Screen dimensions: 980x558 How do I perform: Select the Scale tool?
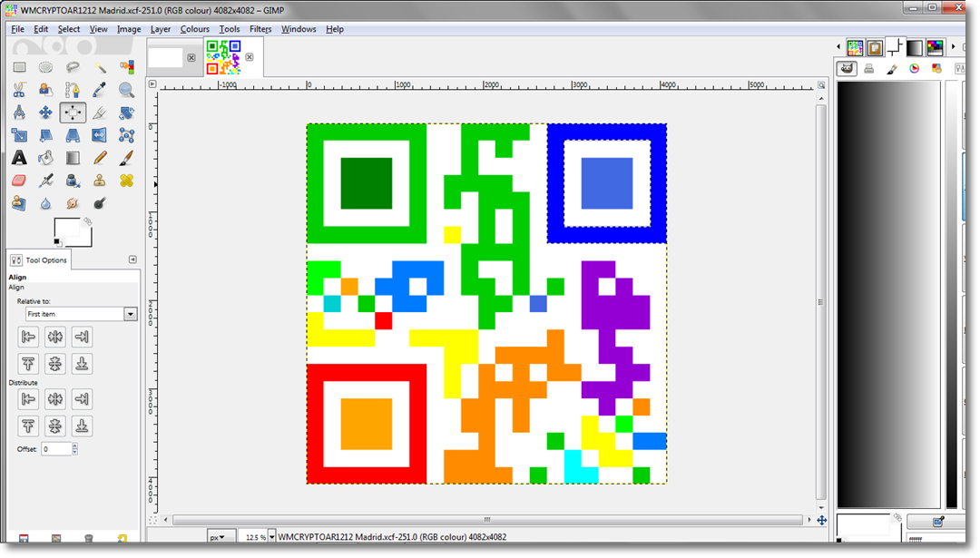19,135
